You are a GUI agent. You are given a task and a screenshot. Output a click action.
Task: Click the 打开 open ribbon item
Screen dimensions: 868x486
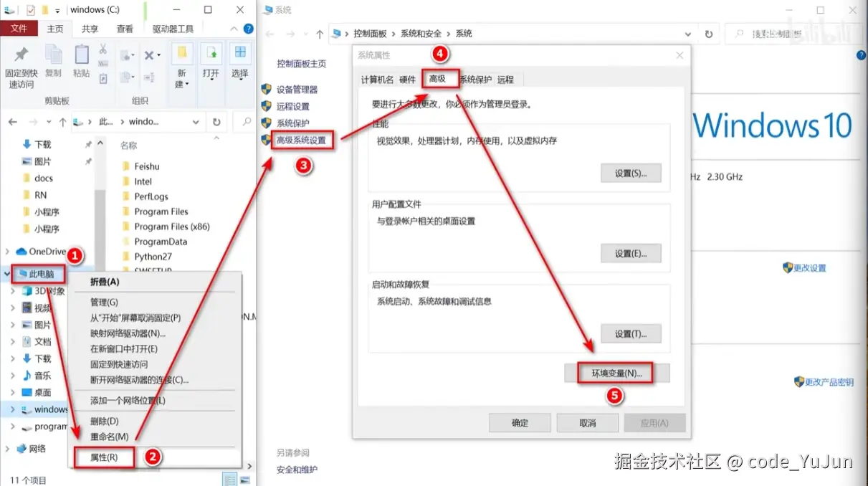tap(211, 61)
